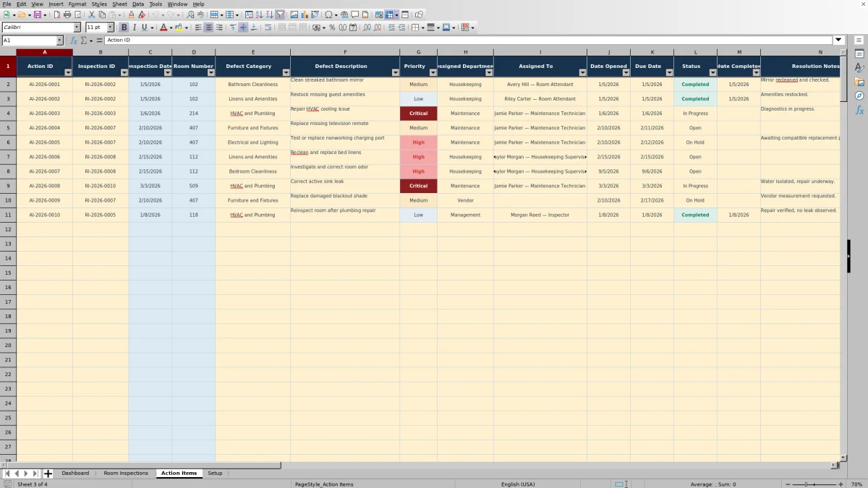The height and width of the screenshot is (488, 868).
Task: Click the Align Top icon
Action: tap(233, 27)
